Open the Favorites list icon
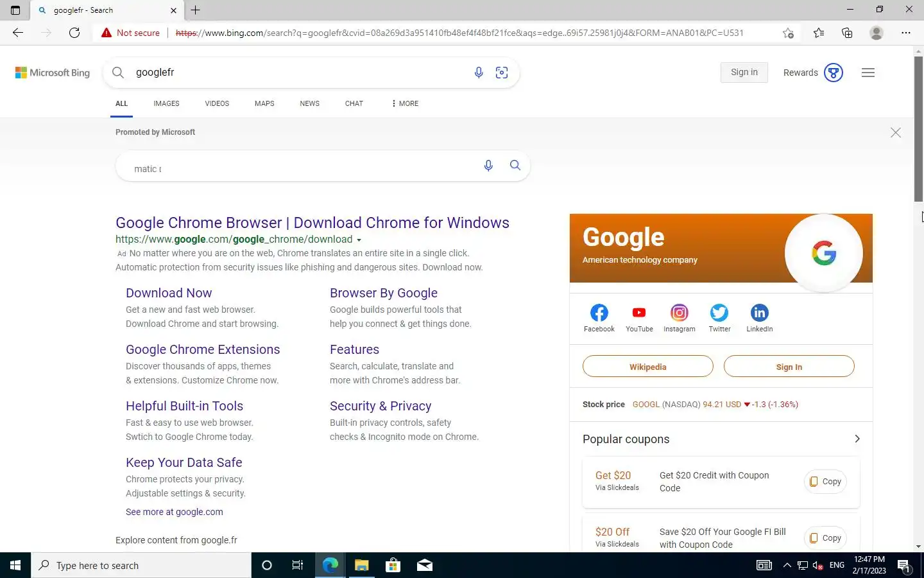The width and height of the screenshot is (924, 578). [x=819, y=33]
